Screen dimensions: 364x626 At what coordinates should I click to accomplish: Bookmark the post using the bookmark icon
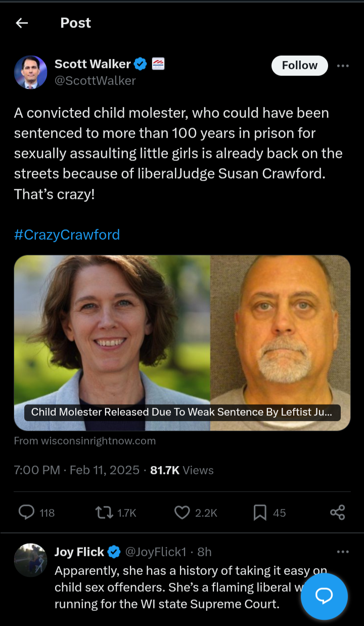(260, 512)
